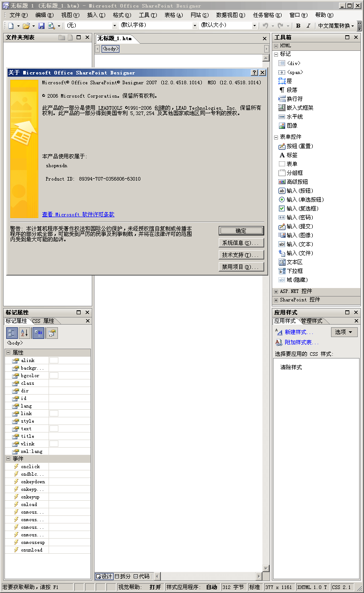Click the 技术支持 button
Viewport: 364px width, 593px height.
tap(241, 255)
